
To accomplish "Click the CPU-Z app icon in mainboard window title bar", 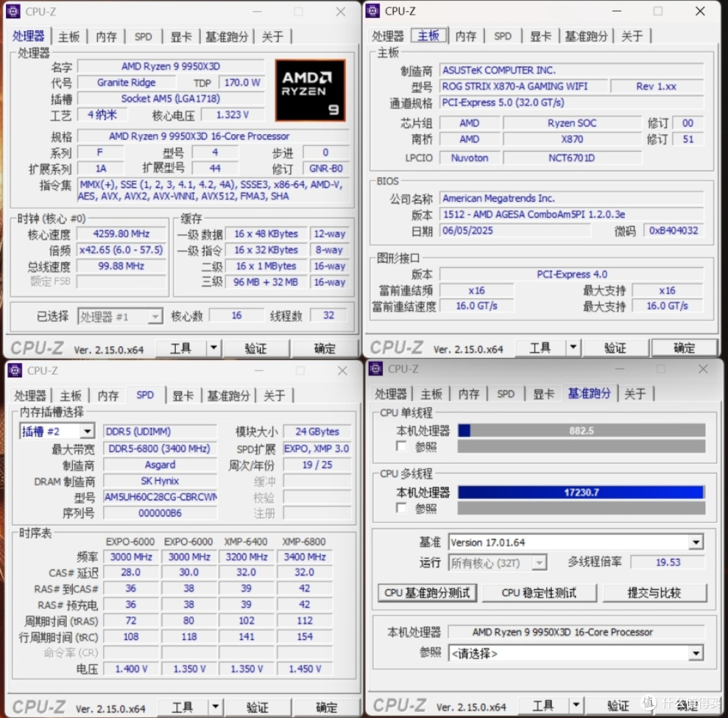I will point(373,11).
